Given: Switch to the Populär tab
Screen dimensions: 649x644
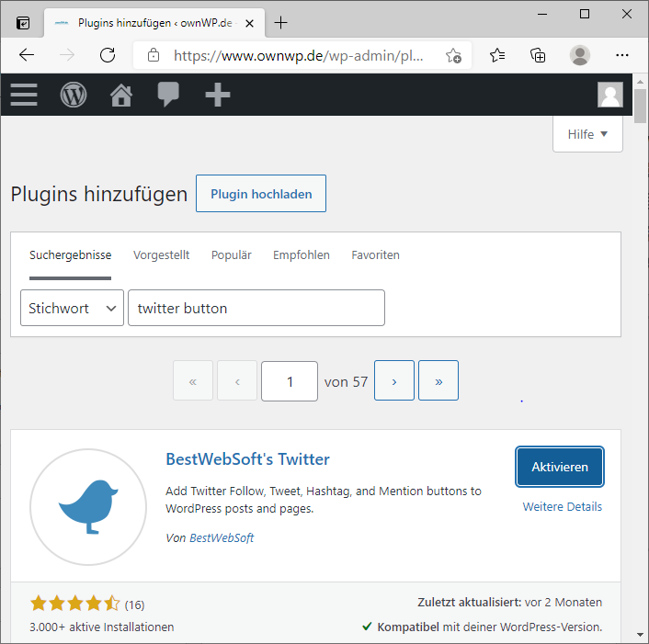Looking at the screenshot, I should coord(231,254).
